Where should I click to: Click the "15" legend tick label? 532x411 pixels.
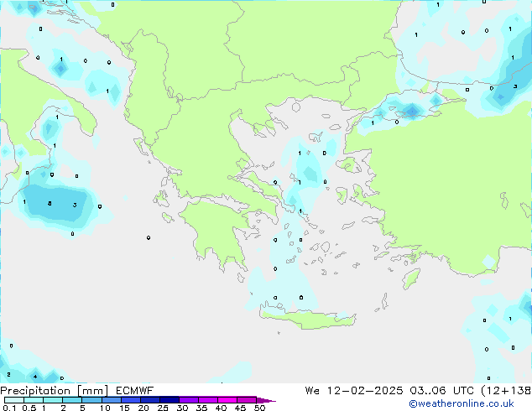(124, 408)
